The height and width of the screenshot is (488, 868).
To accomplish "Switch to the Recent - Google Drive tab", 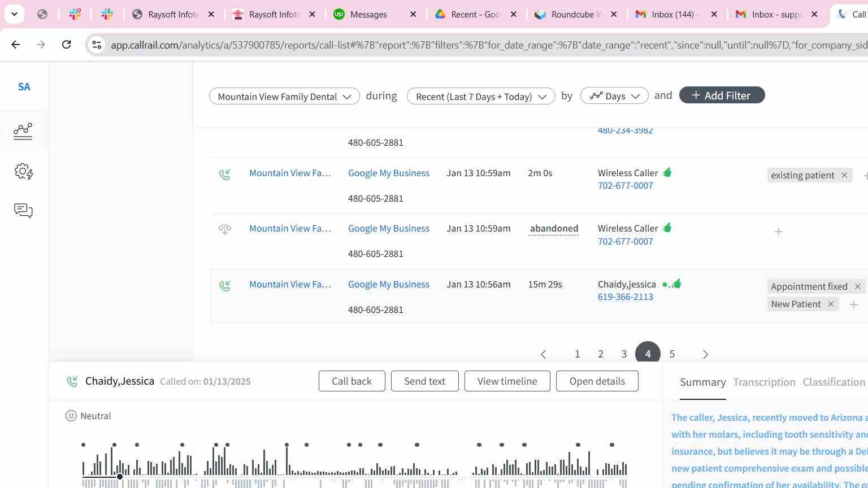I will pyautogui.click(x=476, y=14).
